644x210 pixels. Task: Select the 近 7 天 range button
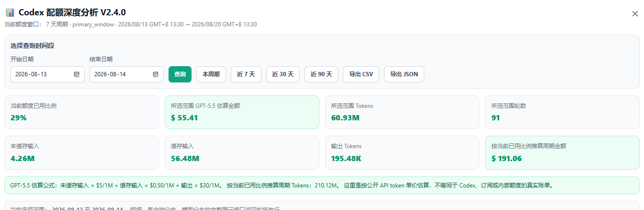click(x=246, y=74)
